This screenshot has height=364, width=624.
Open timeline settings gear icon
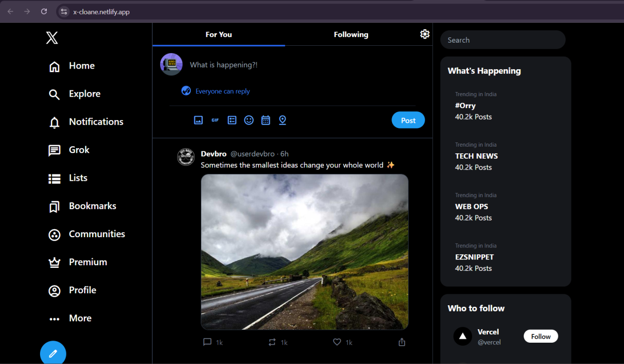pos(425,34)
